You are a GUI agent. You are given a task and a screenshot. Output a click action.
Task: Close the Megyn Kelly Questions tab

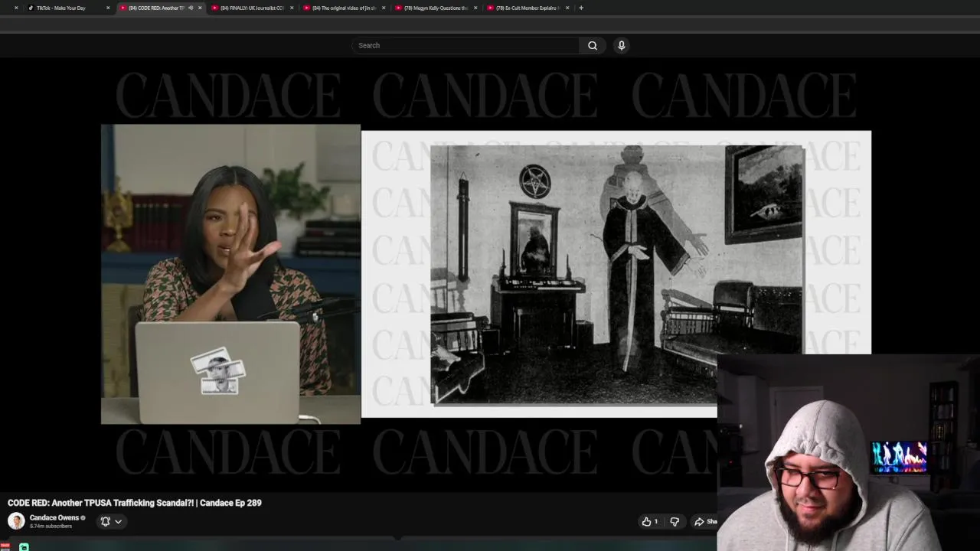(x=475, y=8)
